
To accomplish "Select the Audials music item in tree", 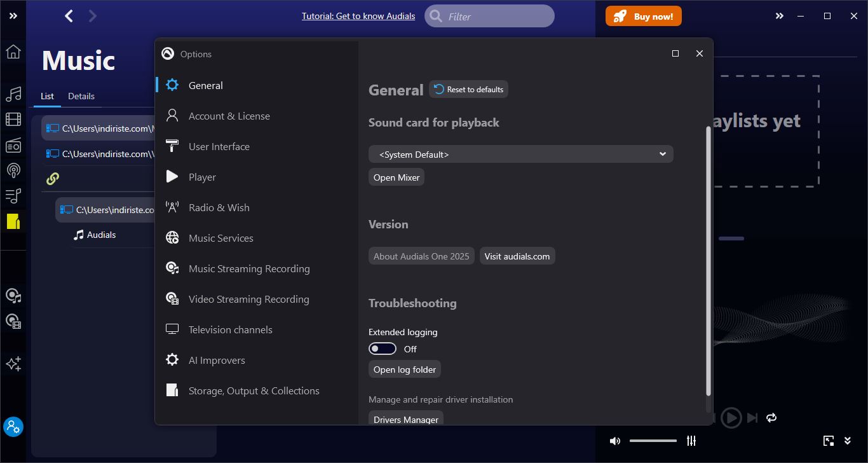I will pos(95,235).
